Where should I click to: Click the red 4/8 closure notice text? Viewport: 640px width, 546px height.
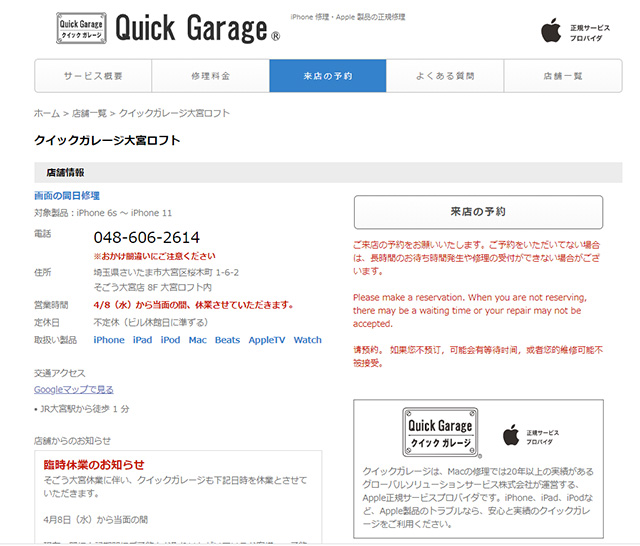[x=193, y=305]
